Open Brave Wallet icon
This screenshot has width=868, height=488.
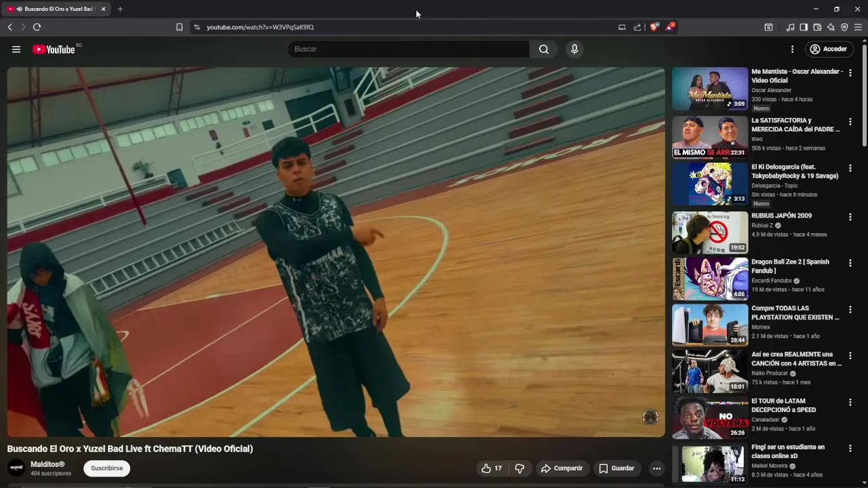(817, 27)
